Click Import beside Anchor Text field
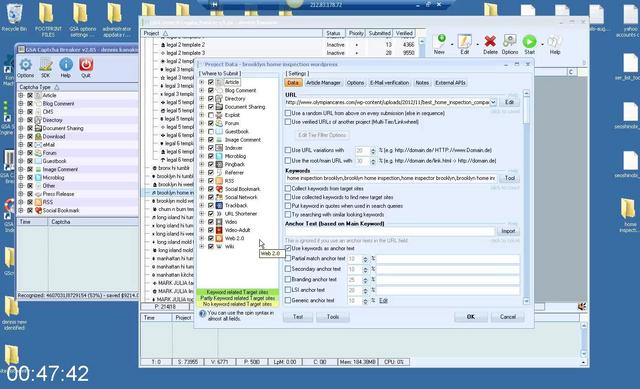The image size is (640, 389). (x=508, y=231)
